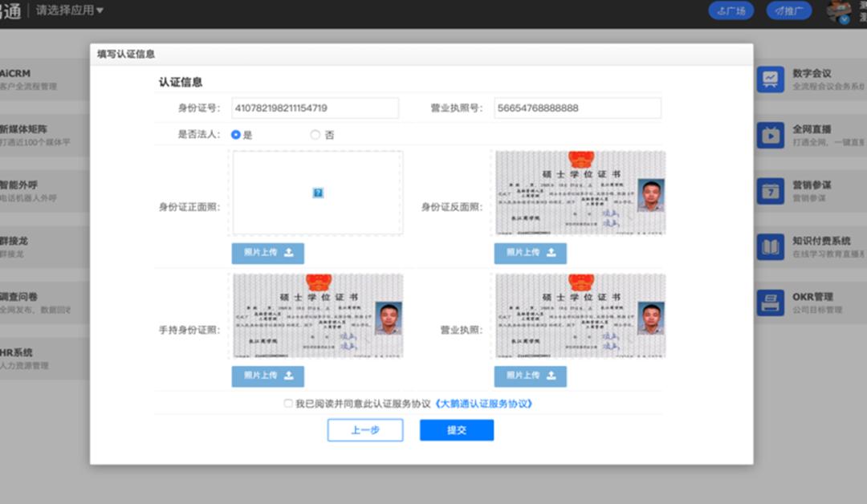
Task: Open the 营销参谋 calendar icon
Action: pos(771,191)
